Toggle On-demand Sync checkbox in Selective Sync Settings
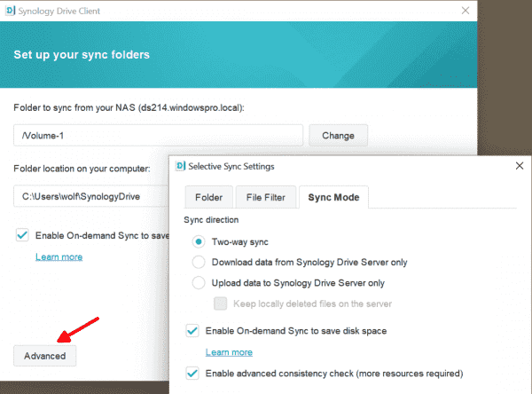This screenshot has width=532, height=394. [x=192, y=330]
